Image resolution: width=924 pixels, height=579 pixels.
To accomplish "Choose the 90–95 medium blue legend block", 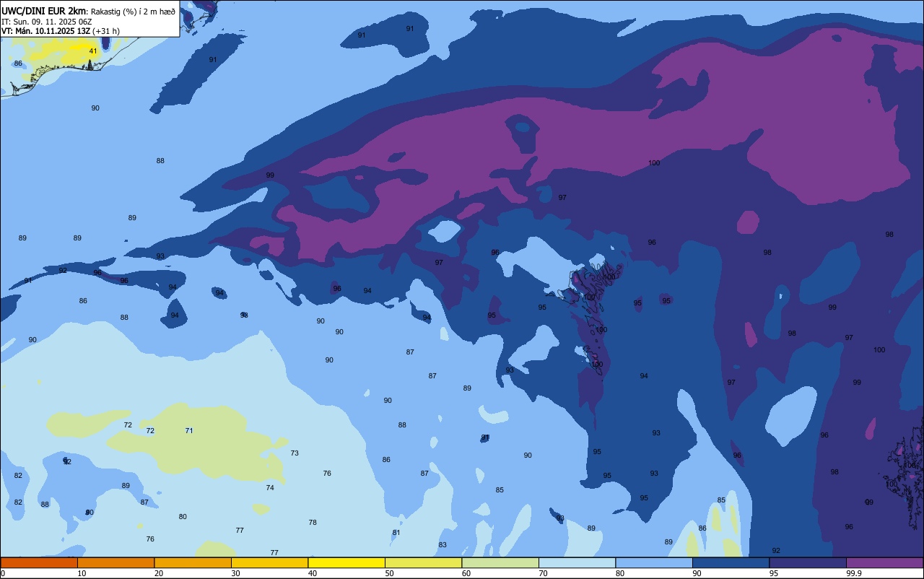I will [731, 562].
